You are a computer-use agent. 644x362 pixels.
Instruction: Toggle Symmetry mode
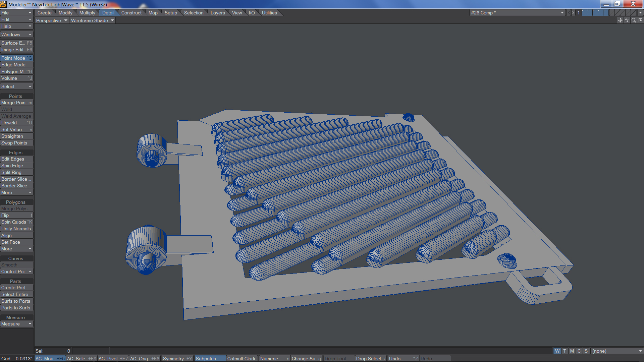[x=177, y=359]
